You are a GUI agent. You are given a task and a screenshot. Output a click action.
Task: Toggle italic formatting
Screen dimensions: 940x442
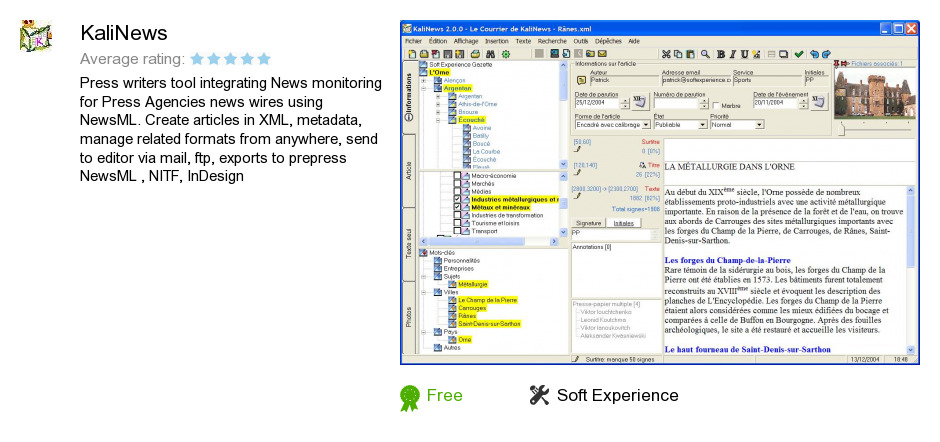click(733, 54)
